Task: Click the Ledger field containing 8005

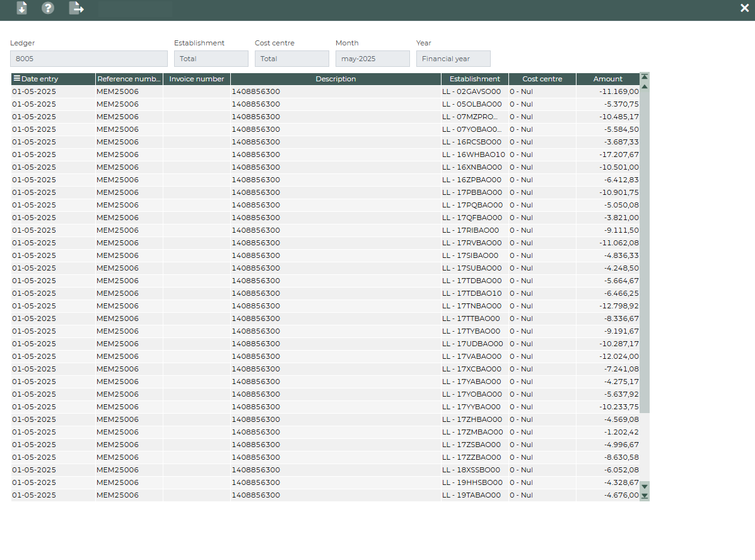Action: coord(89,59)
